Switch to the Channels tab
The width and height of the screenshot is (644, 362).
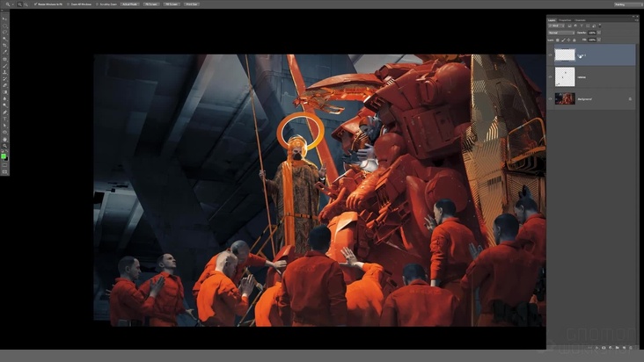(580, 20)
